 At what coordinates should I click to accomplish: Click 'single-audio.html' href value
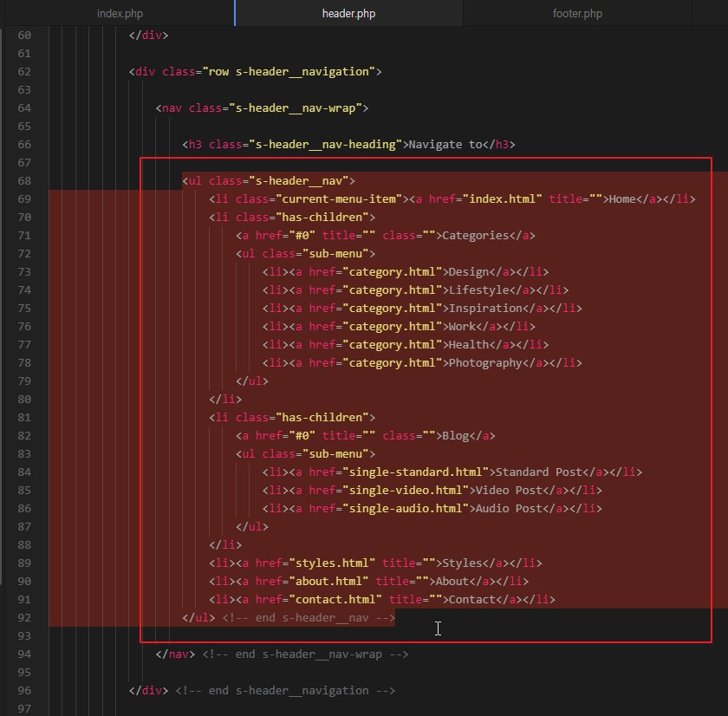(x=406, y=509)
